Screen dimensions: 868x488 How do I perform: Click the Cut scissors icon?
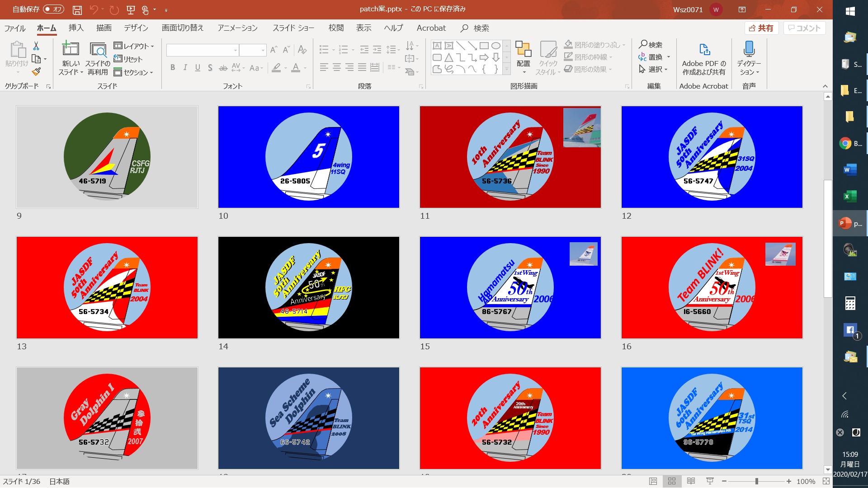(x=36, y=46)
